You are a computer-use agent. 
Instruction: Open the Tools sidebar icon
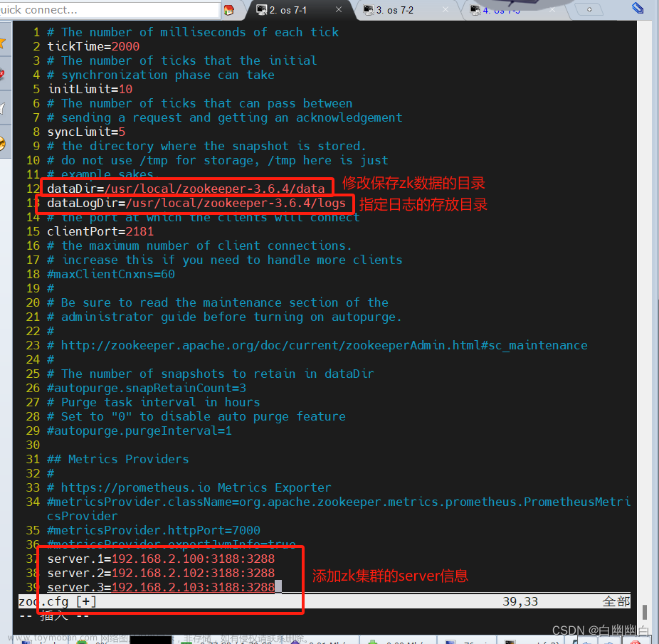pyautogui.click(x=3, y=75)
